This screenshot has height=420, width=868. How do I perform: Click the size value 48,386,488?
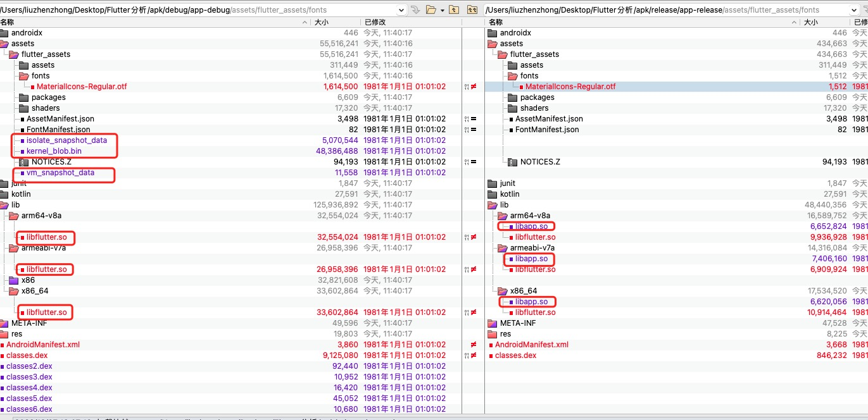[x=337, y=151]
